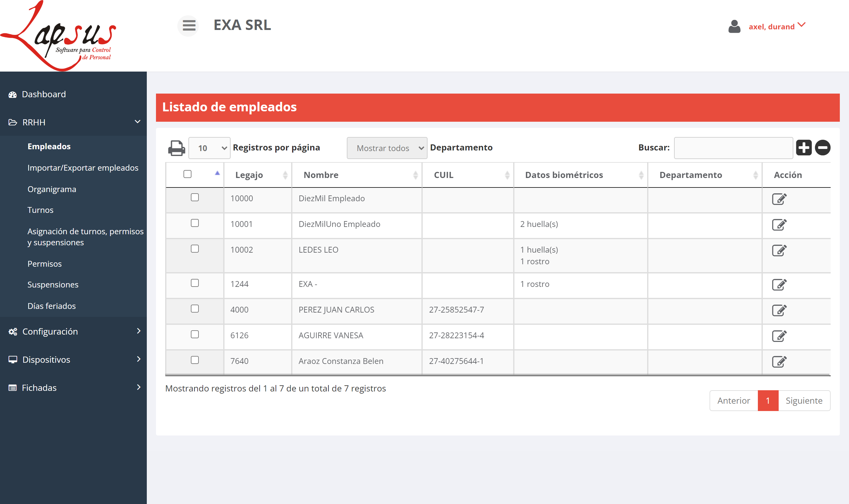This screenshot has height=504, width=849.
Task: Edit employee AGUIRRE VANESA
Action: point(779,336)
